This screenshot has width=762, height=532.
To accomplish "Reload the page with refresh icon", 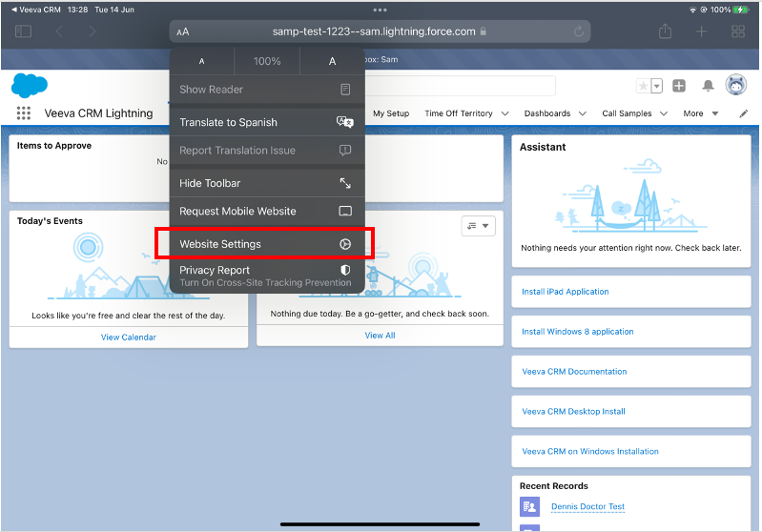I will click(x=578, y=31).
